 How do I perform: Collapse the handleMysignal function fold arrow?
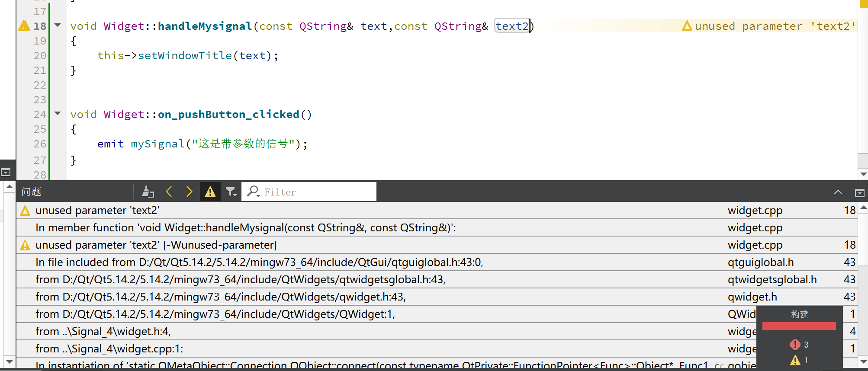(58, 26)
